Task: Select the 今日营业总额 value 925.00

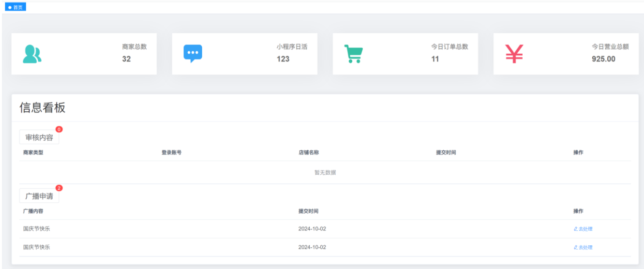Action: point(604,59)
